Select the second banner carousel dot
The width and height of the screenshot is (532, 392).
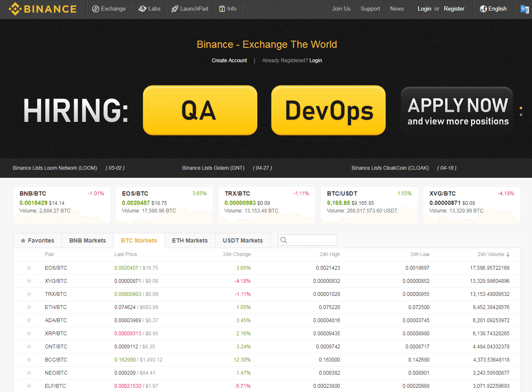click(521, 115)
